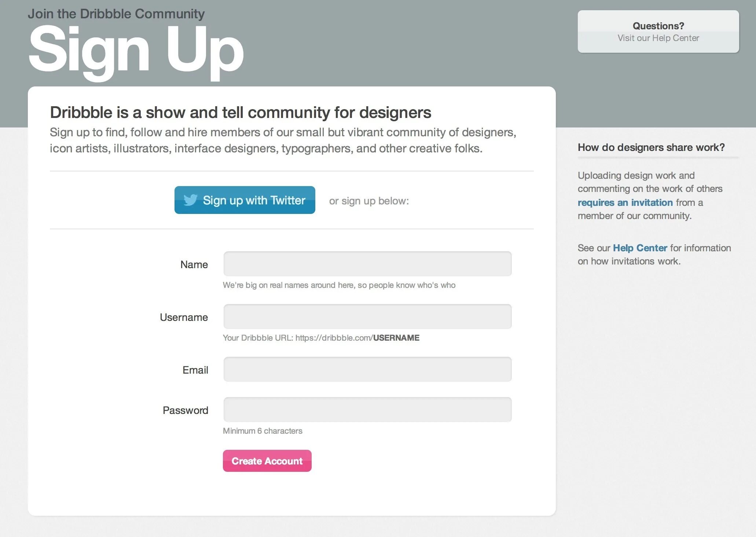This screenshot has height=537, width=756.
Task: Click the 'Password' field label
Action: (x=185, y=410)
